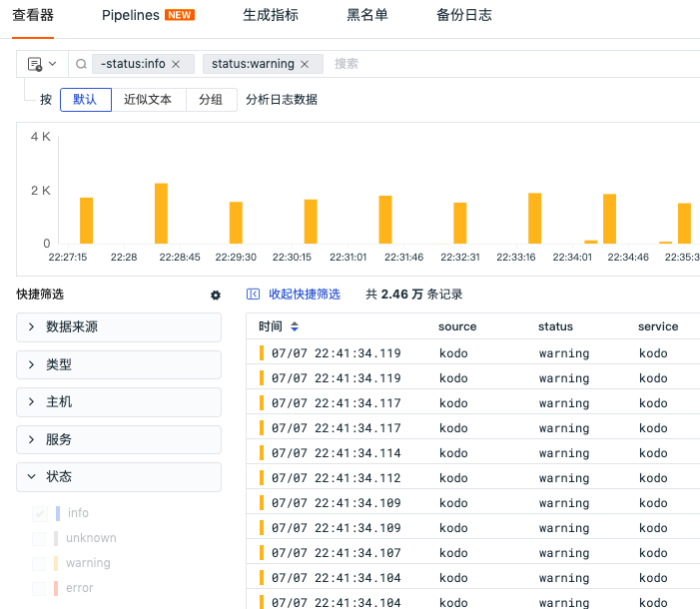
Task: Select the 分组 view mode
Action: (211, 100)
